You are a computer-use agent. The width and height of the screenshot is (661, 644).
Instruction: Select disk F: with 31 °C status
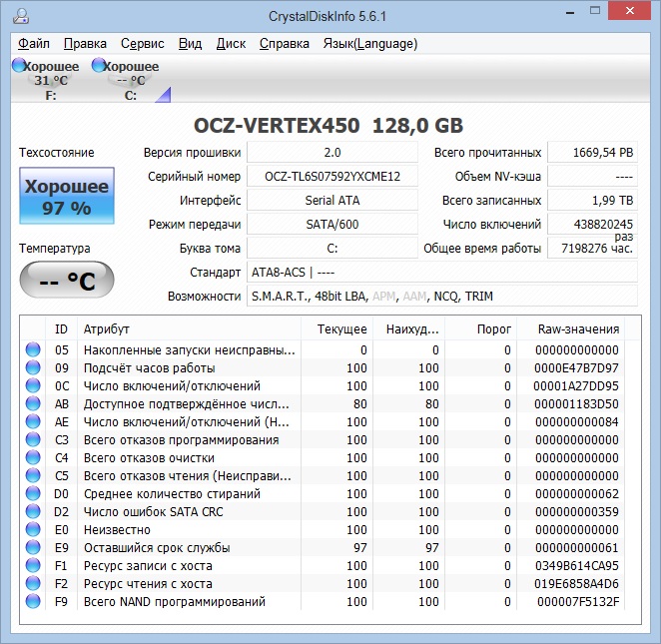pyautogui.click(x=46, y=80)
